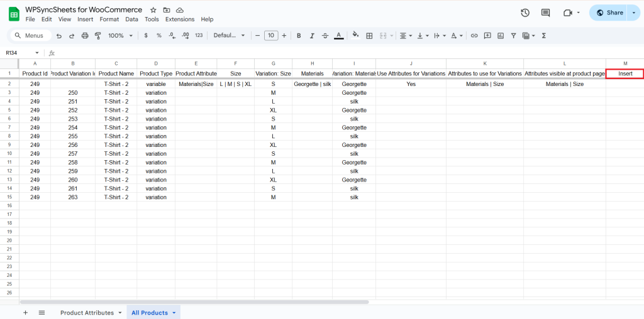Viewport: 644px width, 319px height.
Task: Open the Tools menu
Action: pos(152,19)
